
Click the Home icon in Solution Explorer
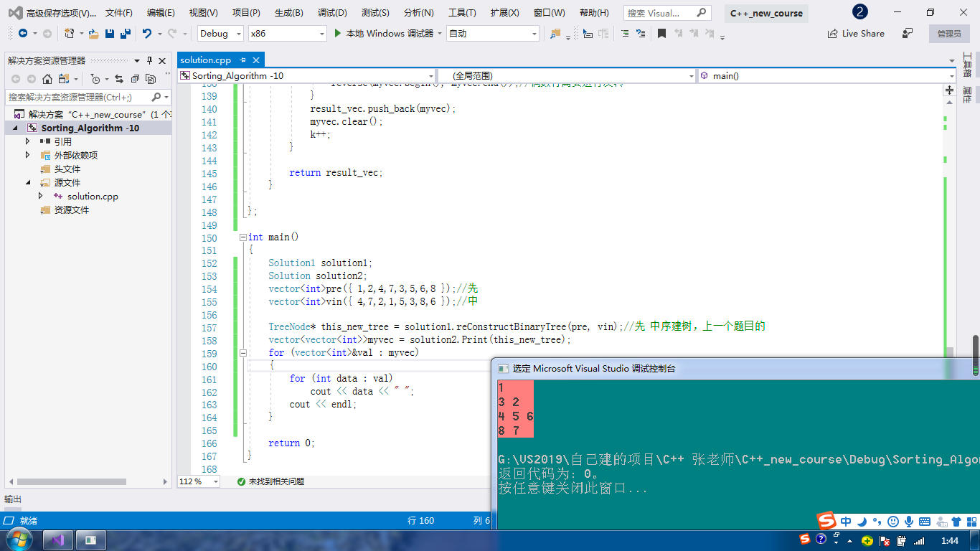pos(47,79)
